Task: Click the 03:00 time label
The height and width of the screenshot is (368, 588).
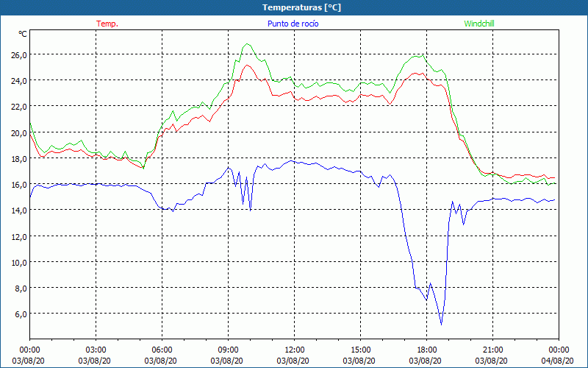Action: [96, 350]
